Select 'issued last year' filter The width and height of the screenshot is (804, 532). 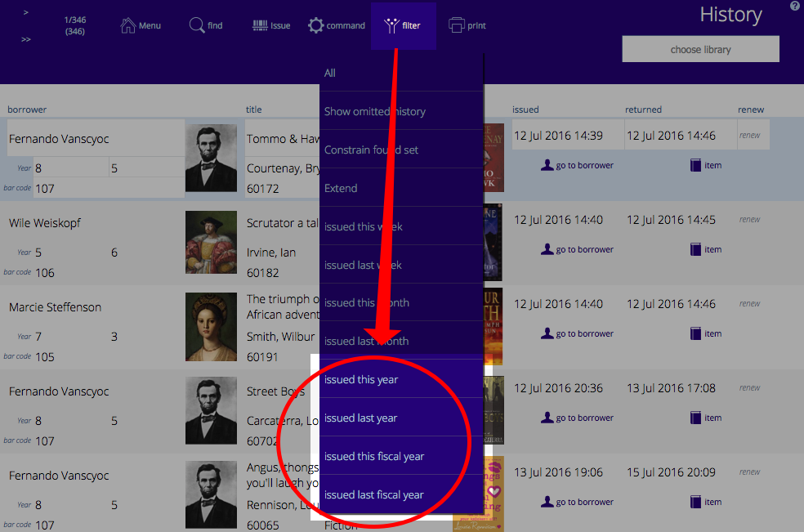coord(360,418)
